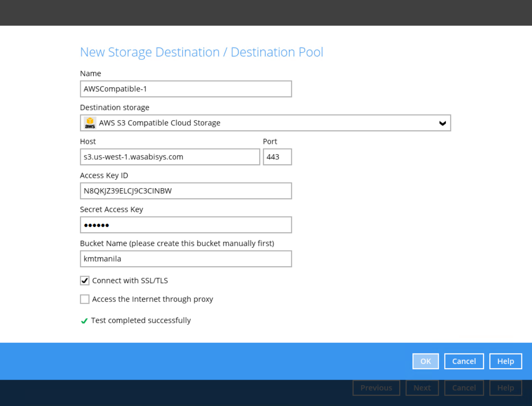Focus the Host field with wasabisys address
This screenshot has height=406, width=532.
(170, 157)
